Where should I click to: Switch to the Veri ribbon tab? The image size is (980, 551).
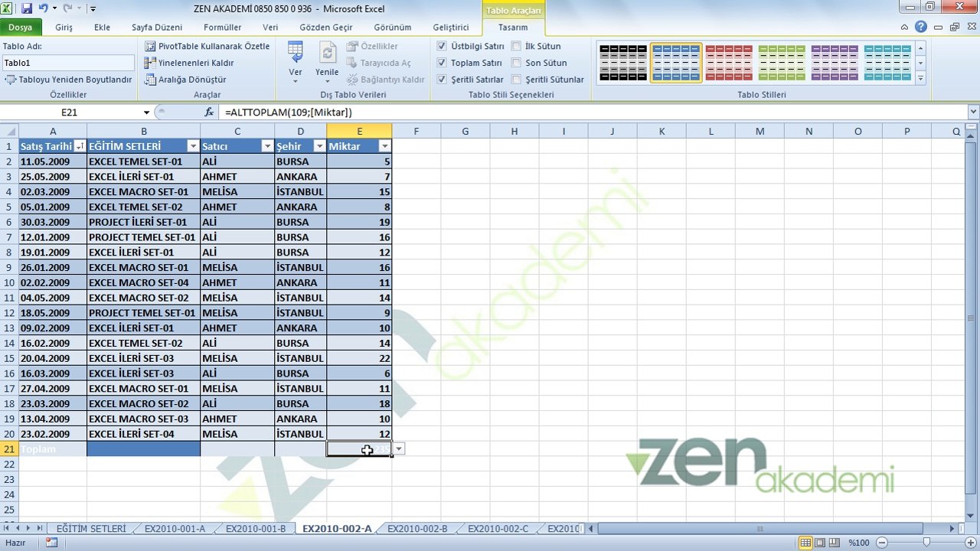pos(270,28)
